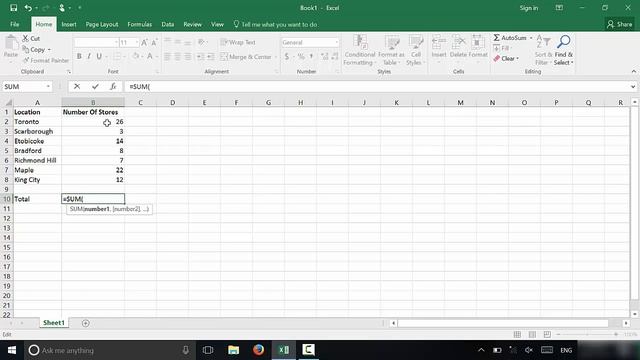
Task: Open the File tab
Action: coord(15,24)
